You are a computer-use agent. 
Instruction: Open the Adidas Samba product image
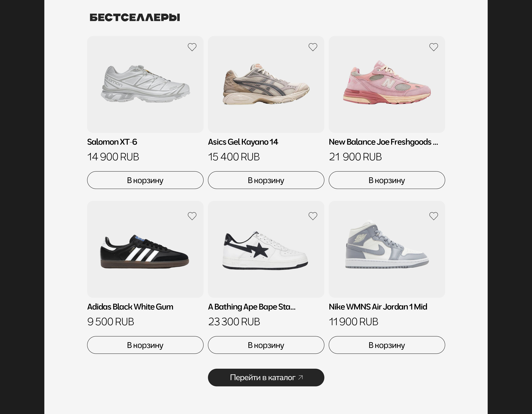click(x=145, y=252)
